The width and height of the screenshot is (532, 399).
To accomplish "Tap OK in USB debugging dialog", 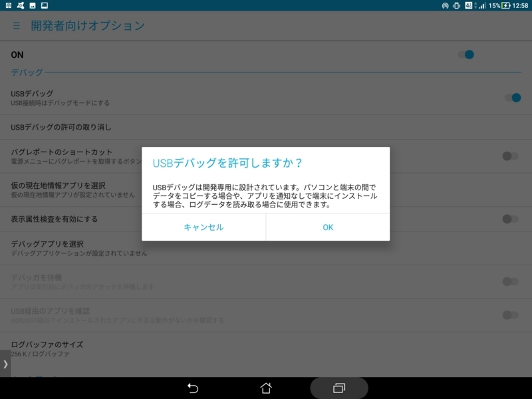I will [x=328, y=227].
